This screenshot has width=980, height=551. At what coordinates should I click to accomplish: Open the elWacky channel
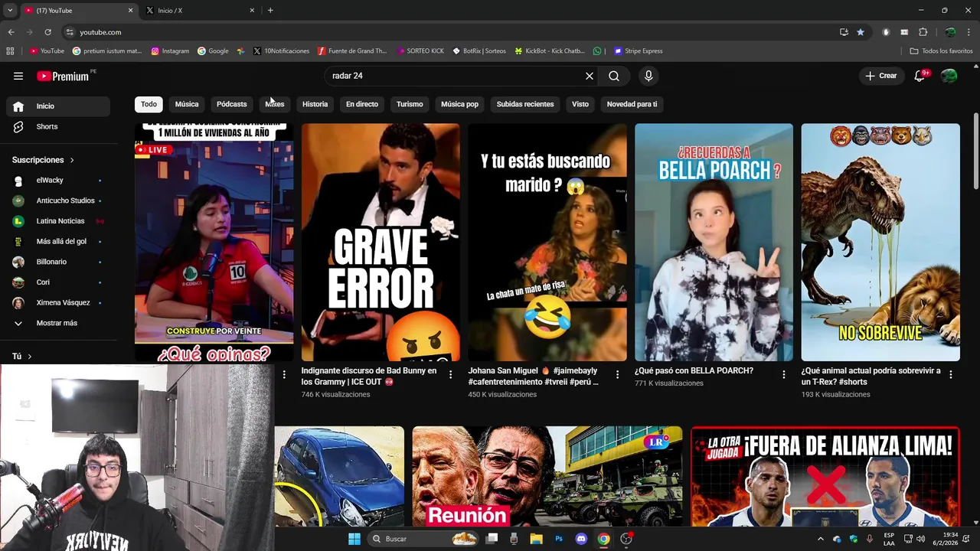click(58, 181)
